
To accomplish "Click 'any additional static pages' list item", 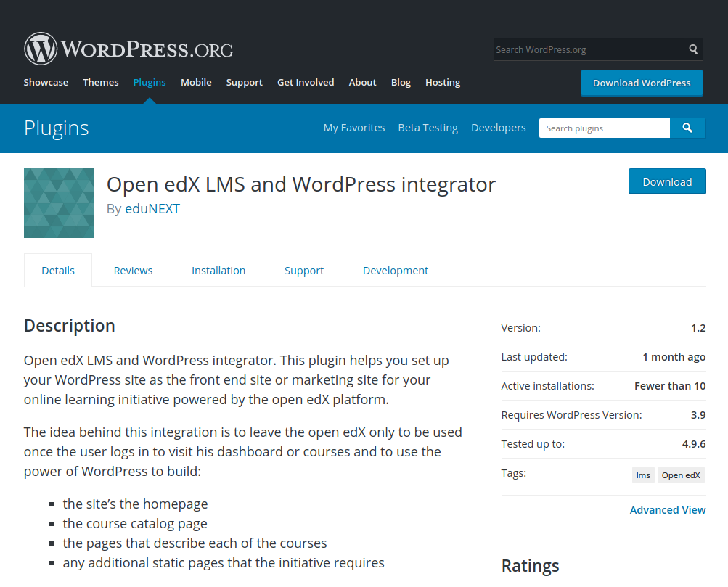I will pos(224,562).
